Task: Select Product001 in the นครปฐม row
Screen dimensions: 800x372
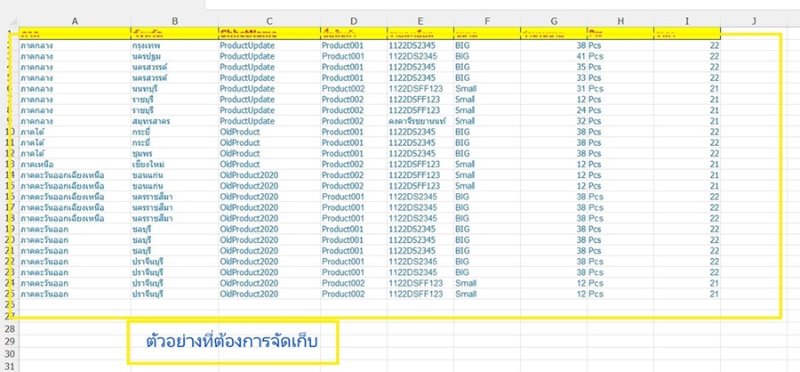Action: click(354, 56)
